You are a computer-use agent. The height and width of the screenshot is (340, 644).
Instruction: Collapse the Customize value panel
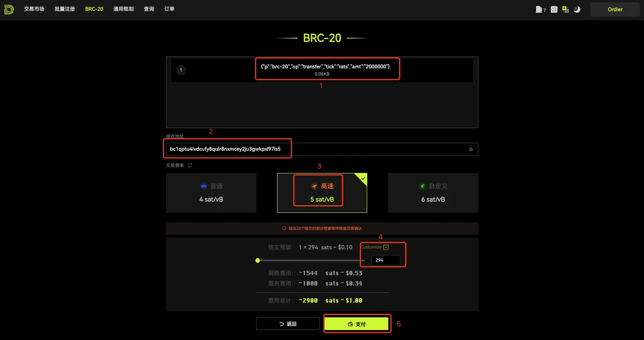(x=385, y=247)
